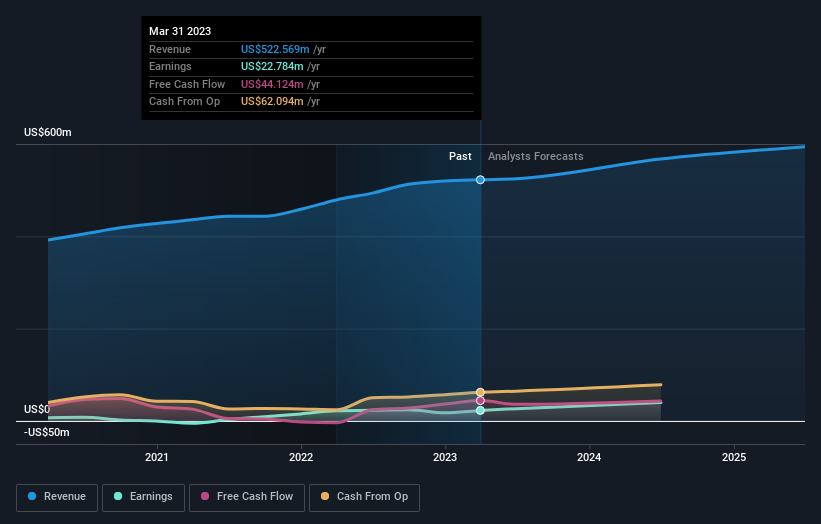Click the 2023 x-axis label

click(x=445, y=457)
